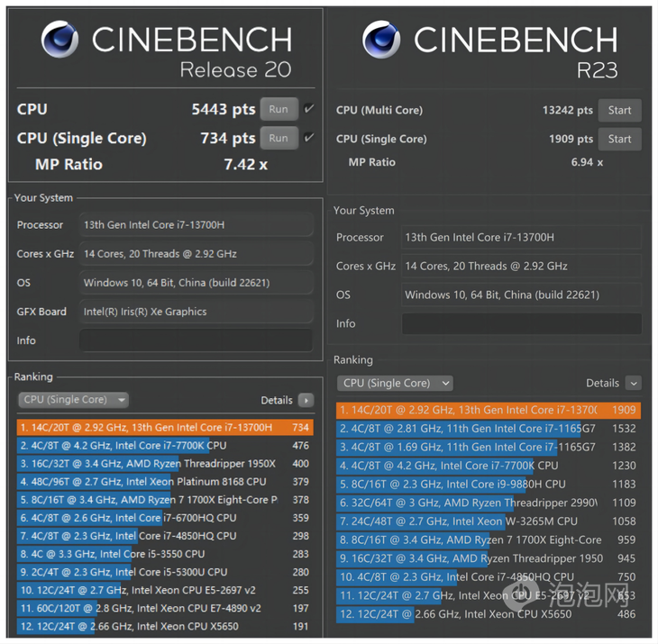Select R23 ranking row Threadripper 1950 945
The image size is (658, 644).
[489, 558]
